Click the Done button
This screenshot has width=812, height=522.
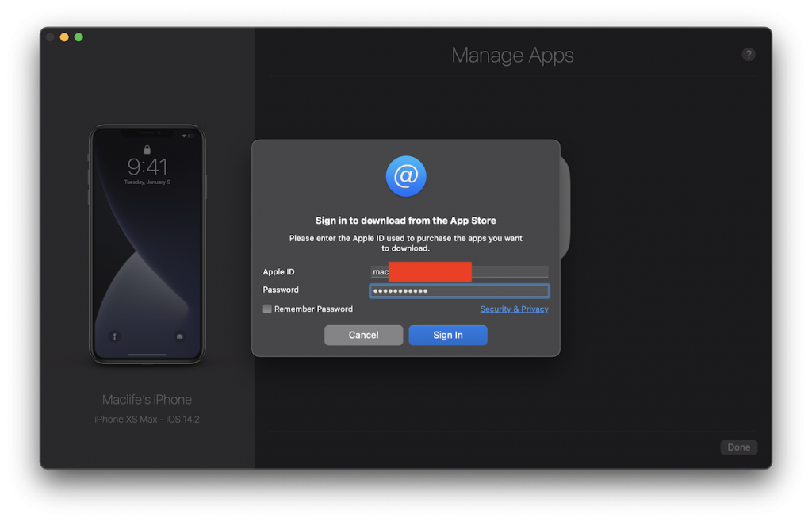[738, 447]
